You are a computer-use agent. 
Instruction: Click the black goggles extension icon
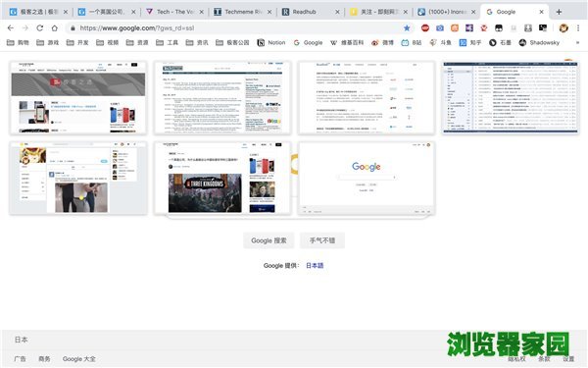click(499, 27)
